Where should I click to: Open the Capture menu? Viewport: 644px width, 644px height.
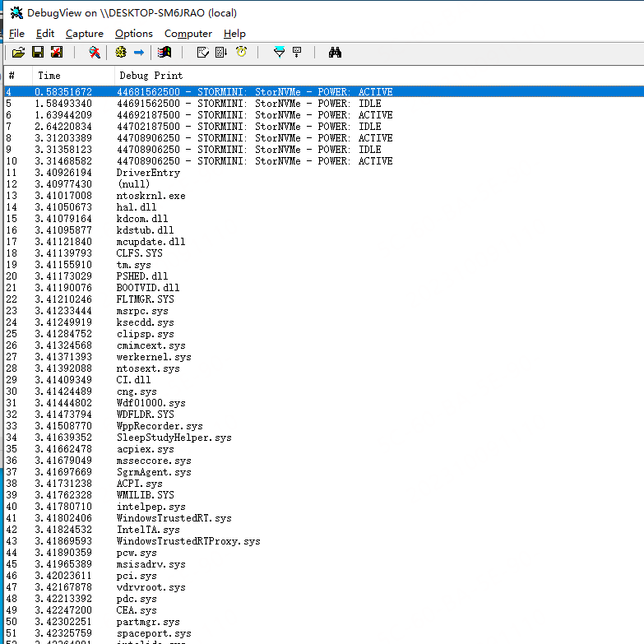85,34
